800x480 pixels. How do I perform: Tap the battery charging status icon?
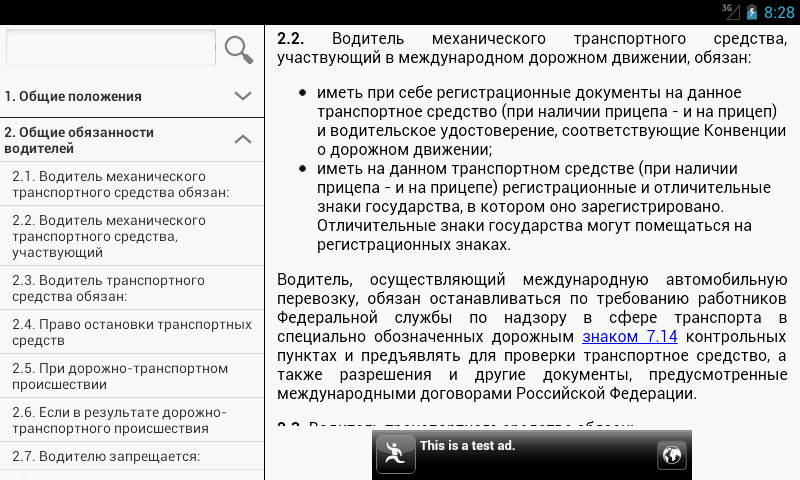click(752, 12)
